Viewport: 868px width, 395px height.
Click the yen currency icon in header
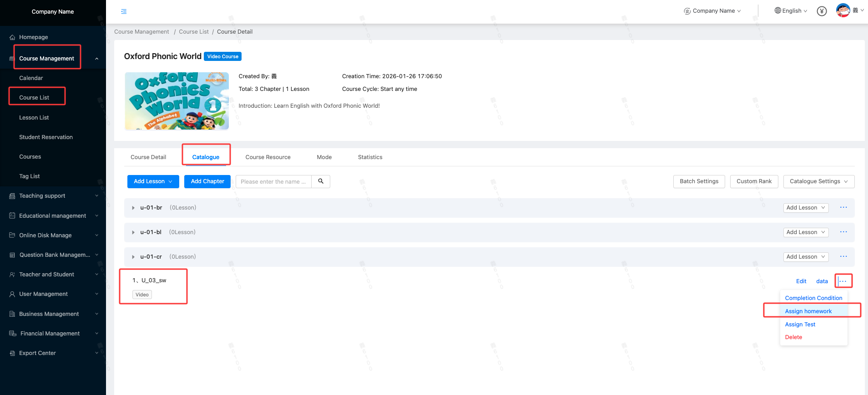point(821,11)
